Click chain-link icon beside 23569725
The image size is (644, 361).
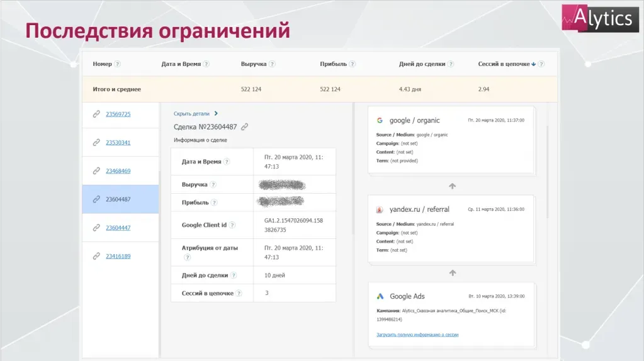(96, 114)
